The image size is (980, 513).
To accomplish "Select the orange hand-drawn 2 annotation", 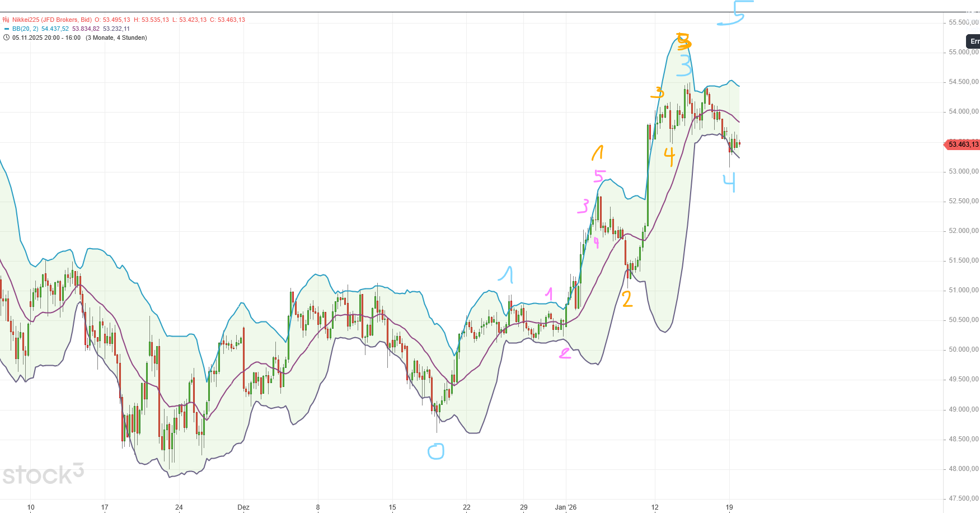I will point(627,299).
